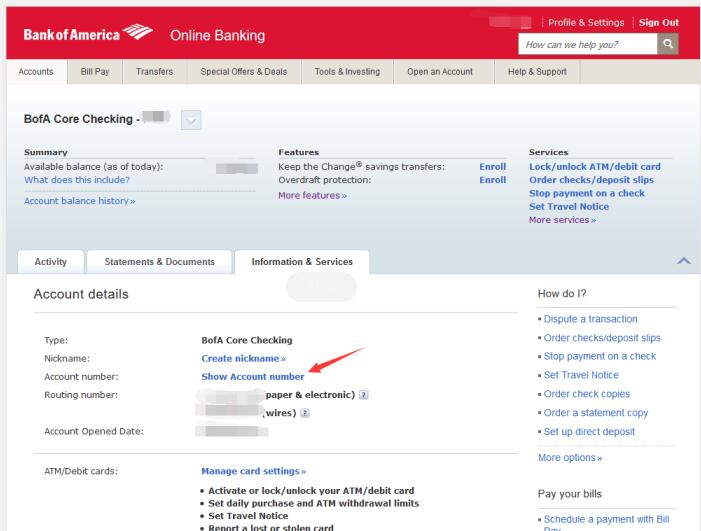This screenshot has width=701, height=531.
Task: Open the Transfers menu
Action: [154, 72]
